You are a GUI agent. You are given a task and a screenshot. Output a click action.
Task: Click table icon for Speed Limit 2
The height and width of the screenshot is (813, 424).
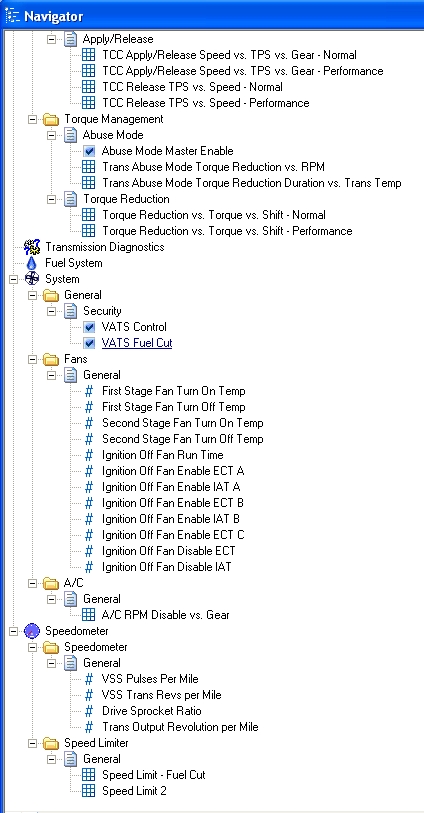coord(89,791)
